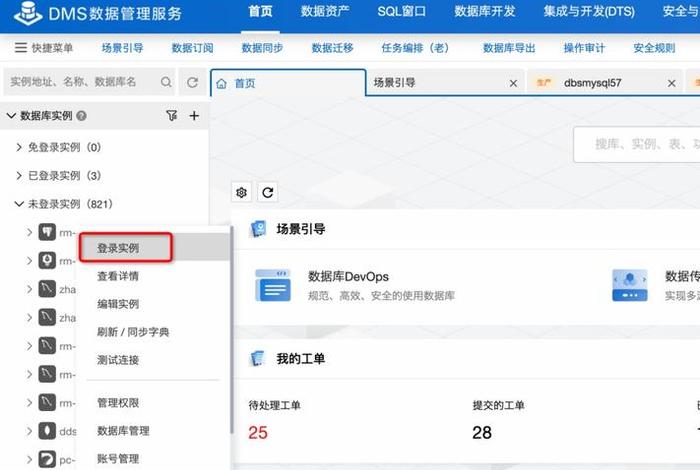Screen dimensions: 700x470
Task: Open 数据订阅 shortcut link
Action: (192, 48)
